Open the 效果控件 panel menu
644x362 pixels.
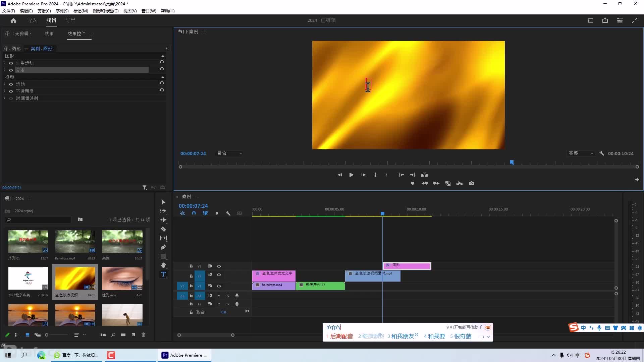point(90,34)
